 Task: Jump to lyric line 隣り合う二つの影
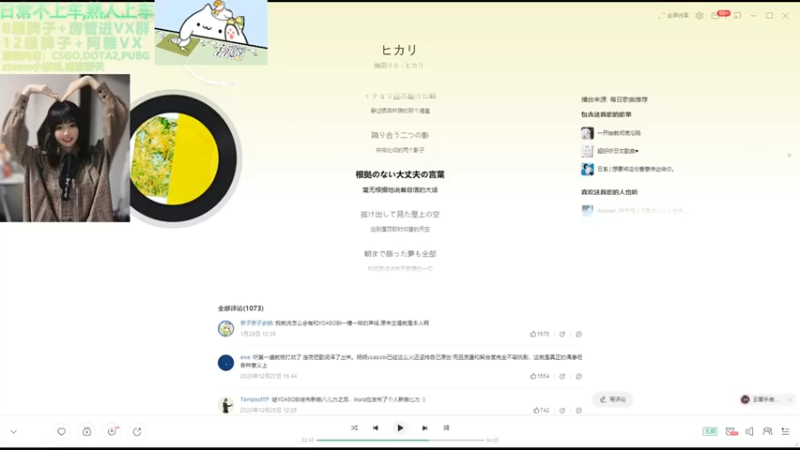point(400,135)
